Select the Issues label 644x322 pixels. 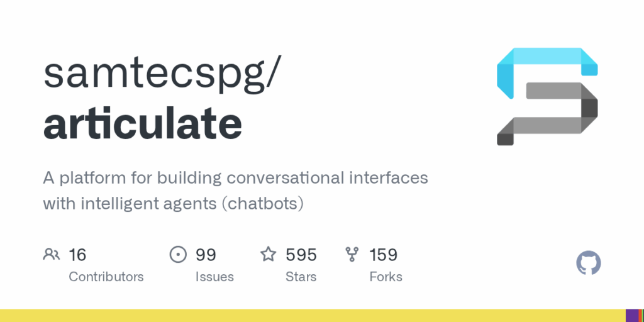[214, 277]
